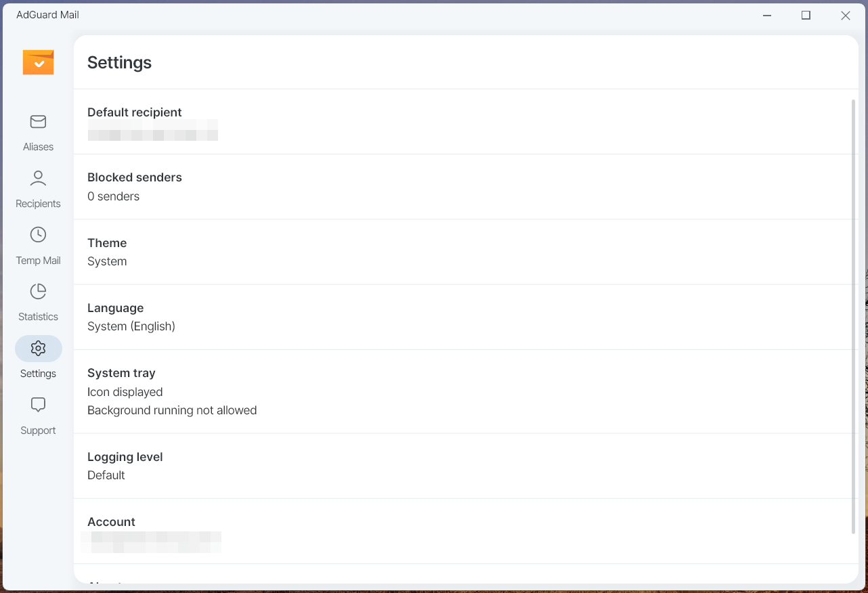Viewport: 868px width, 593px height.
Task: Go to Recipients person icon
Action: pos(38,178)
